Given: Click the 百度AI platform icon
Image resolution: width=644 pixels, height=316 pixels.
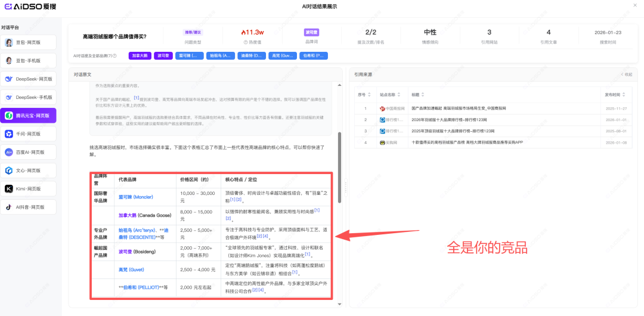Looking at the screenshot, I should pyautogui.click(x=9, y=152).
